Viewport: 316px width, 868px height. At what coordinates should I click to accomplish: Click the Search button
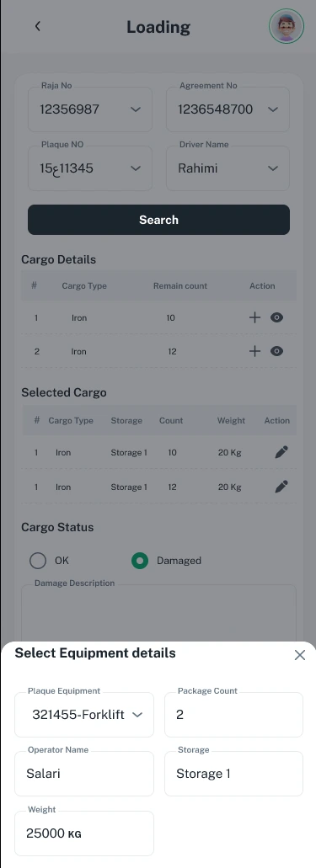[x=158, y=220]
